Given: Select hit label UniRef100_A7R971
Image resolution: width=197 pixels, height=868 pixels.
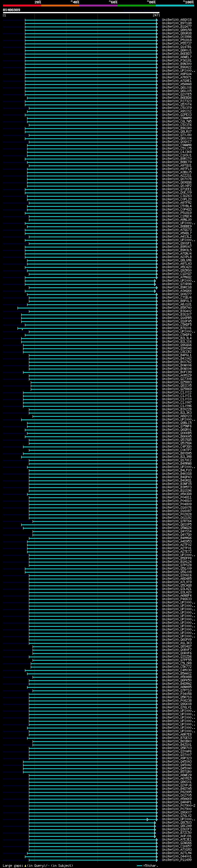Looking at the screenshot, I should click(x=177, y=78).
